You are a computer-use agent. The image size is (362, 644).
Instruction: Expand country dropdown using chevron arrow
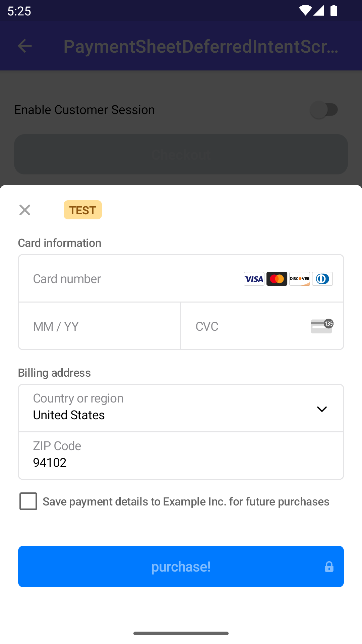point(322,409)
